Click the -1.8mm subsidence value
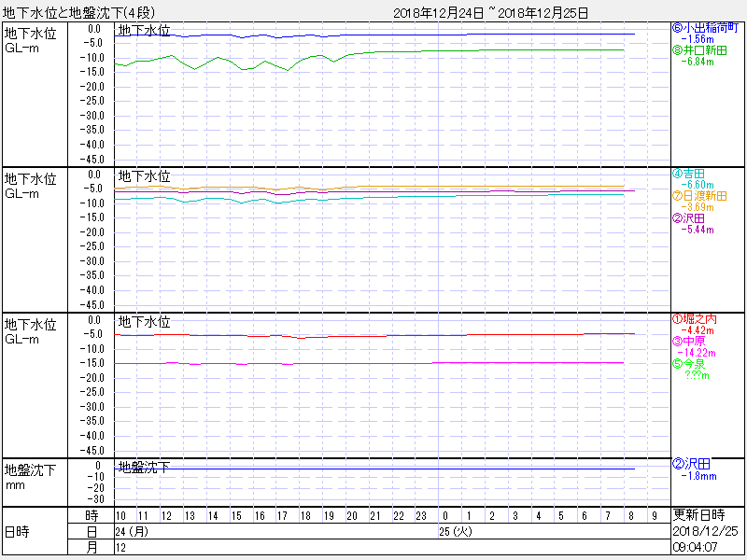Image resolution: width=747 pixels, height=560 pixels. [x=699, y=476]
